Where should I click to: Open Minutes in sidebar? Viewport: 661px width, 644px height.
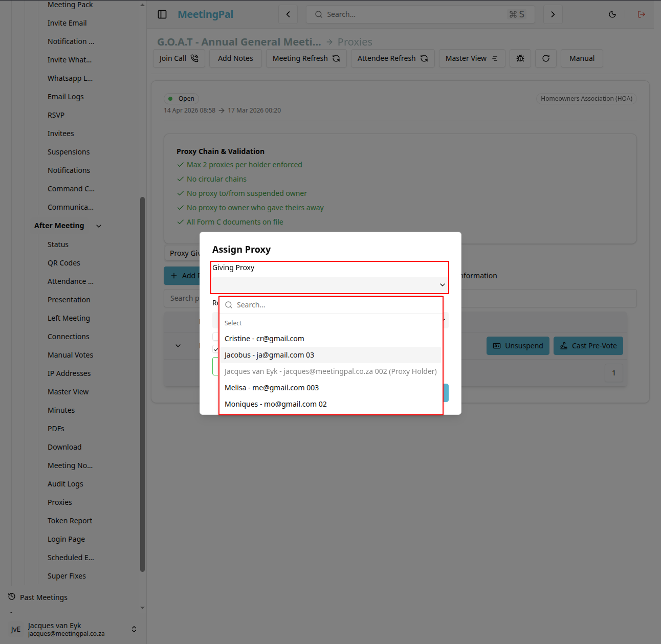tap(61, 410)
